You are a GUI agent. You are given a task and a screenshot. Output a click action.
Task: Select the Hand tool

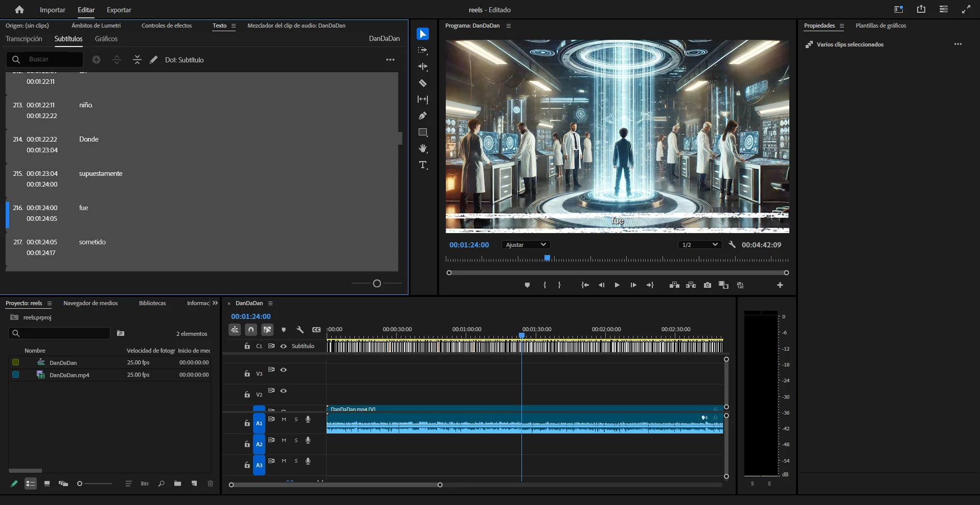(x=423, y=149)
